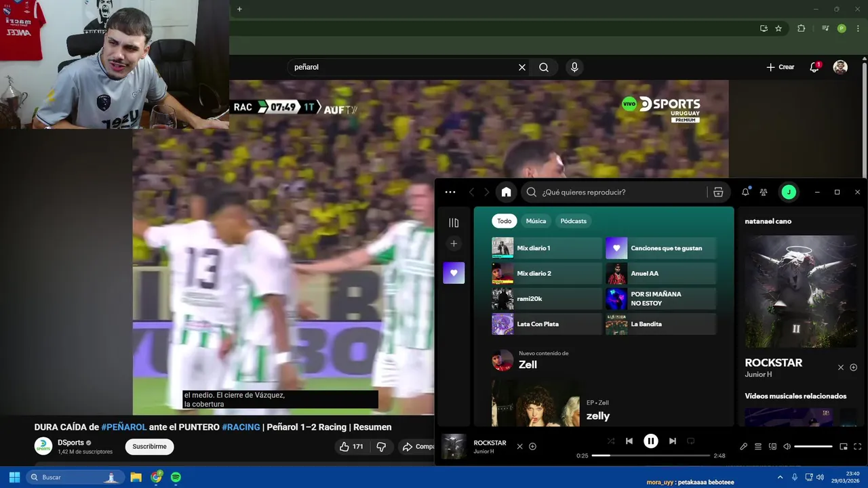Open Spotify Browse icon in search bar
Screen dimensions: 868x488
point(718,192)
